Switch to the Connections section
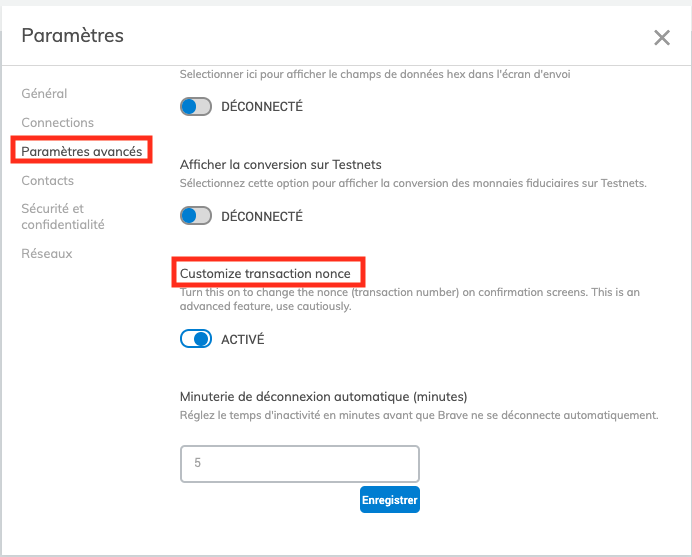 click(x=57, y=122)
